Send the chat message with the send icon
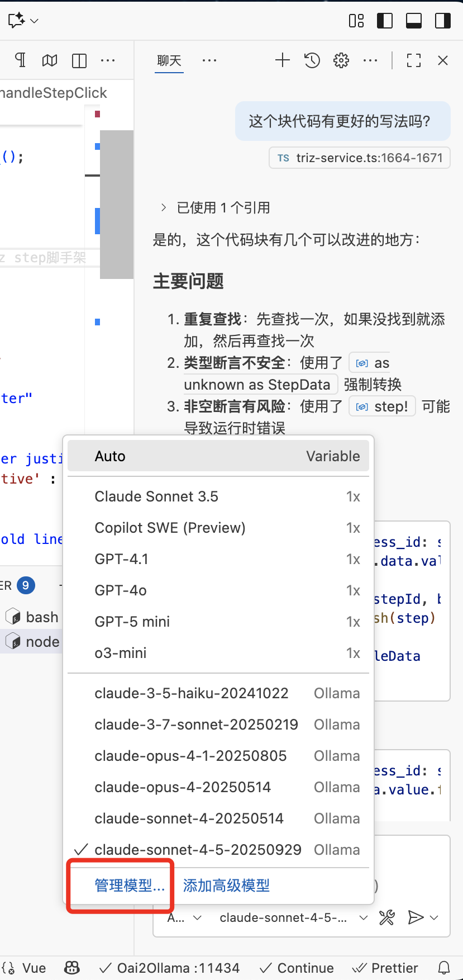 coord(416,917)
